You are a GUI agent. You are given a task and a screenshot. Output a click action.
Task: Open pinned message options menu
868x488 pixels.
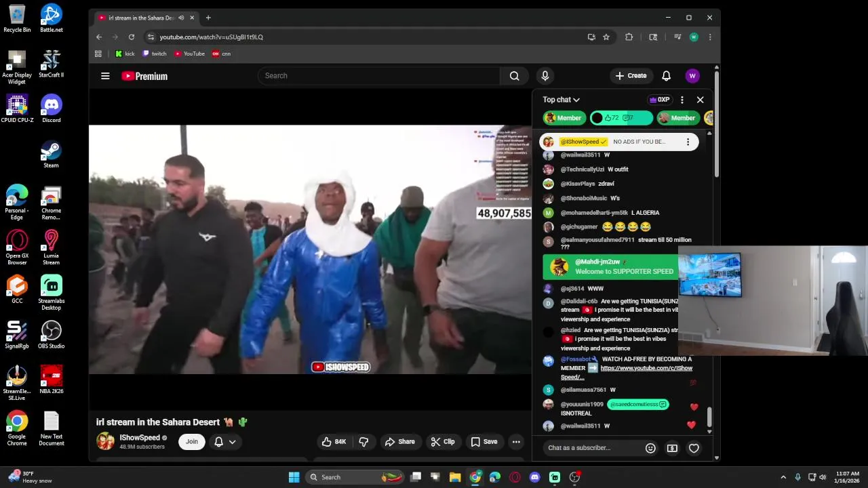(688, 142)
